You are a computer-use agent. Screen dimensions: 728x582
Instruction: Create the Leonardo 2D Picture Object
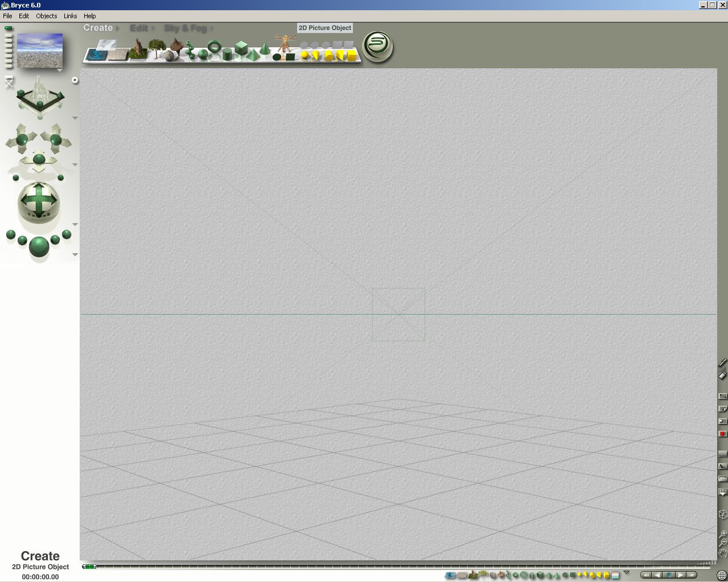coord(285,43)
